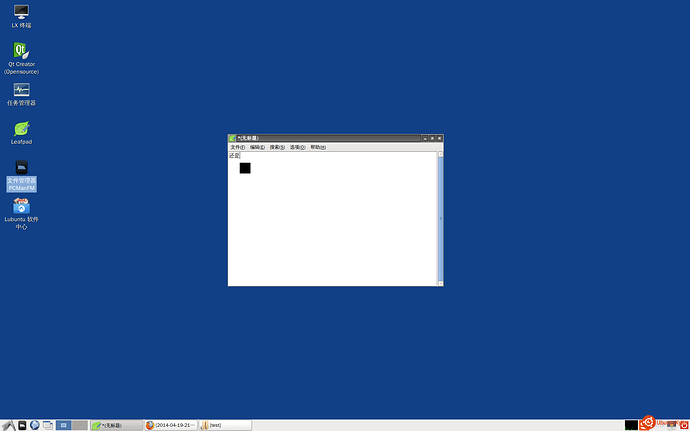Click the Leafpad vertical scrollbar

(440, 219)
